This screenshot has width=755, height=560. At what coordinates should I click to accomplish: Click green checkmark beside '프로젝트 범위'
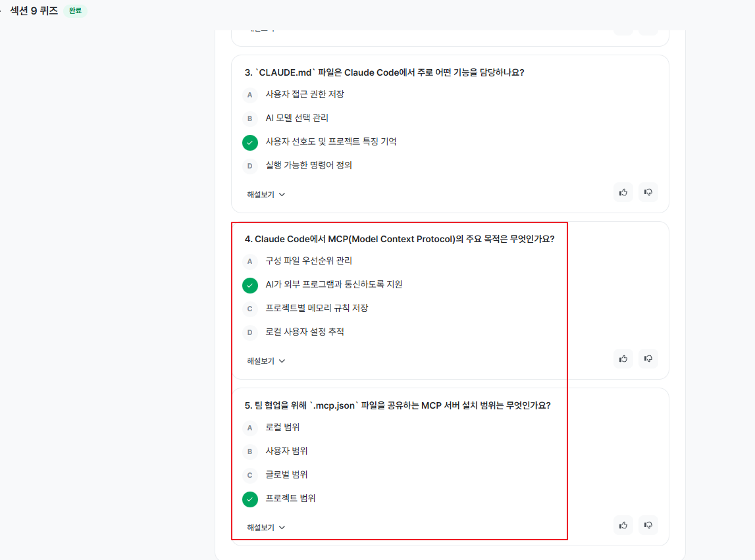click(249, 499)
